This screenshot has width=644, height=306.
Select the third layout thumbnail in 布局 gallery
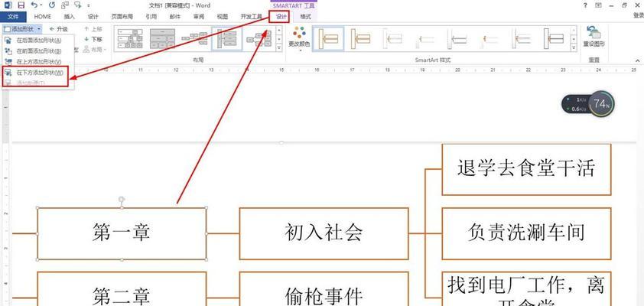click(x=195, y=39)
